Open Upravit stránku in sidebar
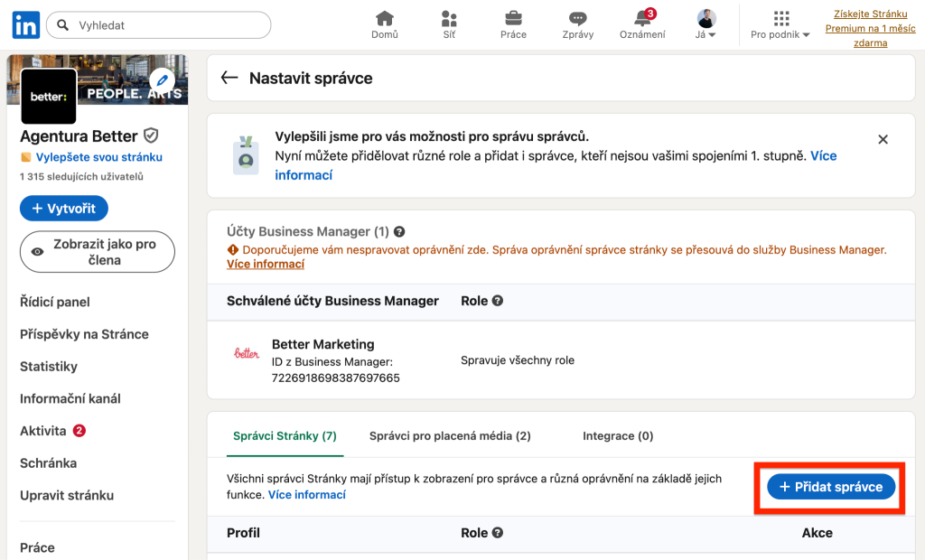This screenshot has width=925, height=560. [67, 495]
